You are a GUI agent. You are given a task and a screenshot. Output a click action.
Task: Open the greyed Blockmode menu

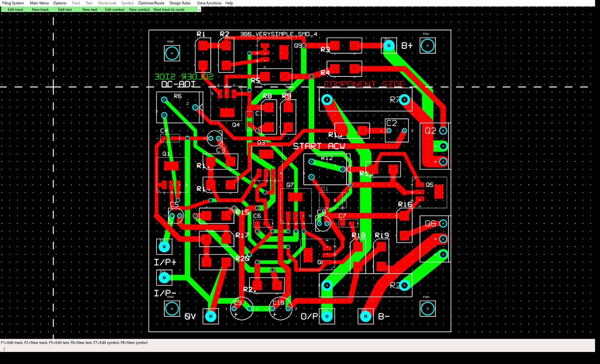point(107,3)
